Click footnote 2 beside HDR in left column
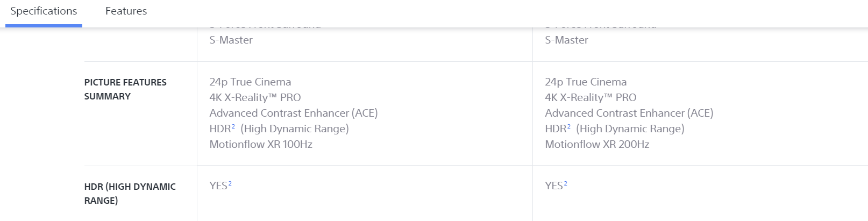 (233, 127)
